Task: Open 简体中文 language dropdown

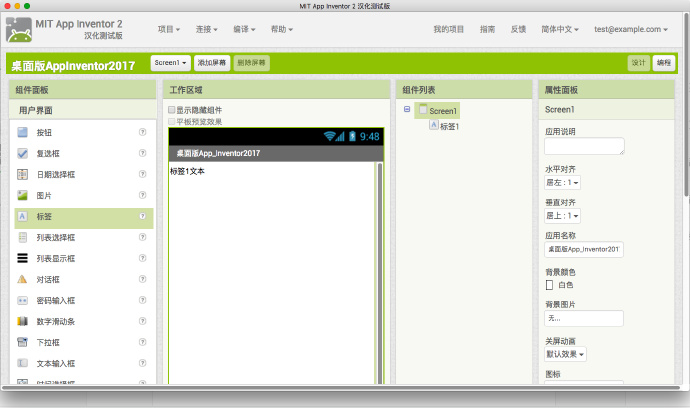Action: coord(560,29)
